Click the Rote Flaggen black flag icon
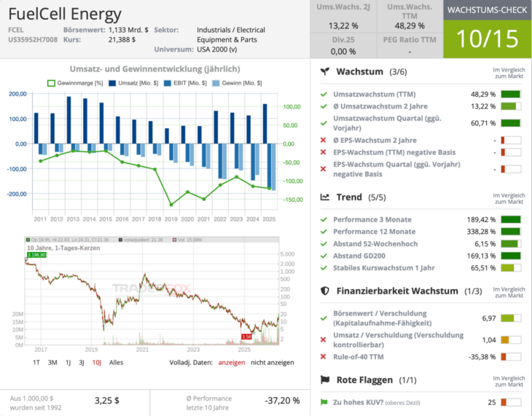Viewport: 532px width, 416px height. (x=325, y=380)
